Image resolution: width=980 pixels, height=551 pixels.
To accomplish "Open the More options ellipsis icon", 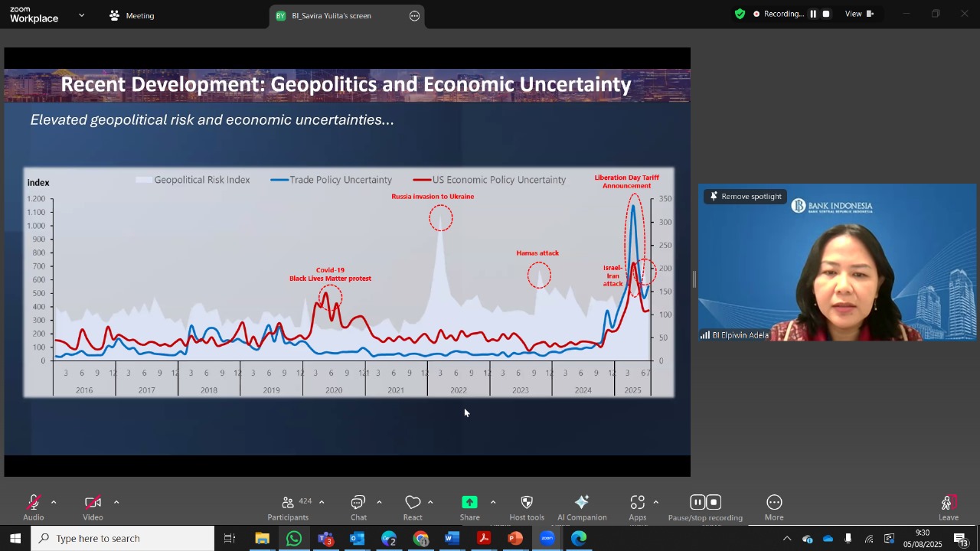I will click(774, 502).
